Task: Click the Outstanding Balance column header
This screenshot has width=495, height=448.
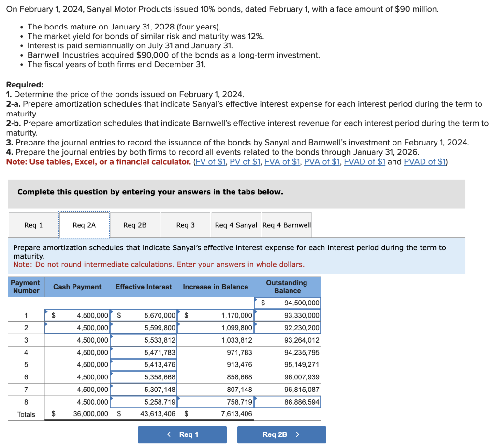Action: pyautogui.click(x=288, y=287)
